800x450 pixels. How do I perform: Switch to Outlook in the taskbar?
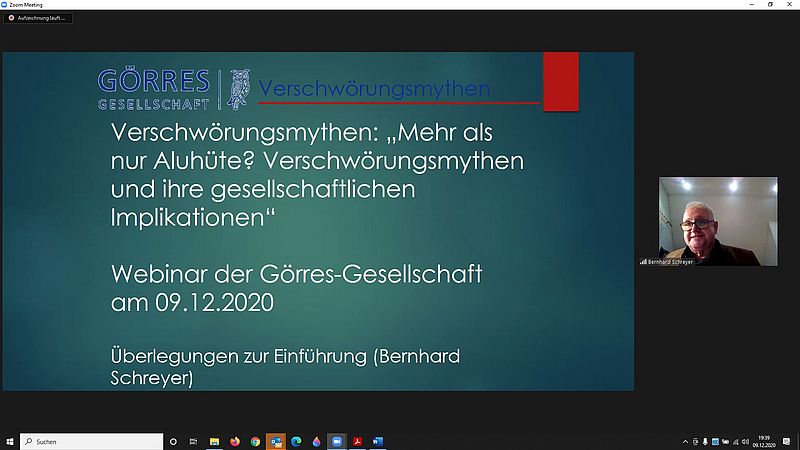(276, 441)
